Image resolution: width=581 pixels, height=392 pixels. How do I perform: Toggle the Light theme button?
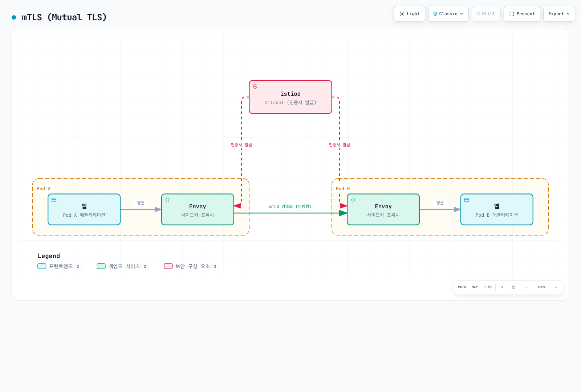pyautogui.click(x=409, y=14)
